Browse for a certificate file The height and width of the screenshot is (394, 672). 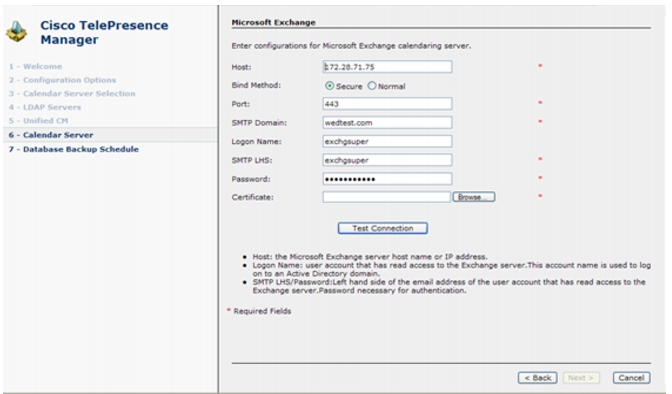474,197
